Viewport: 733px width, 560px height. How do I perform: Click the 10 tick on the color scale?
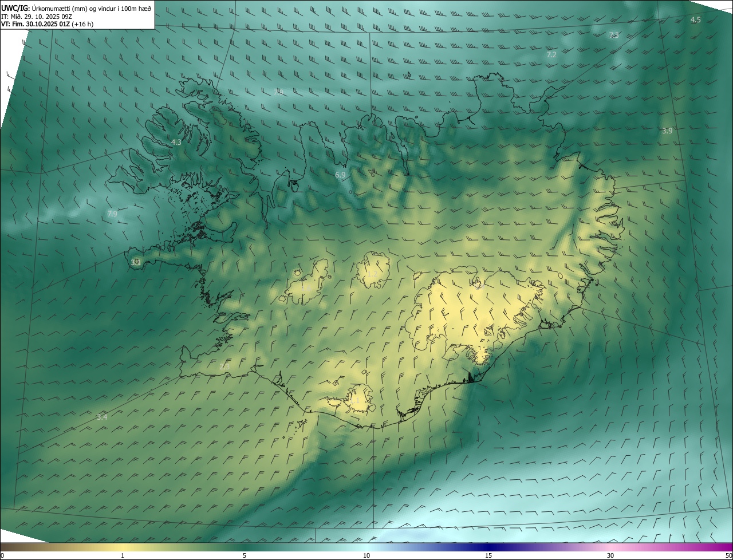click(366, 555)
